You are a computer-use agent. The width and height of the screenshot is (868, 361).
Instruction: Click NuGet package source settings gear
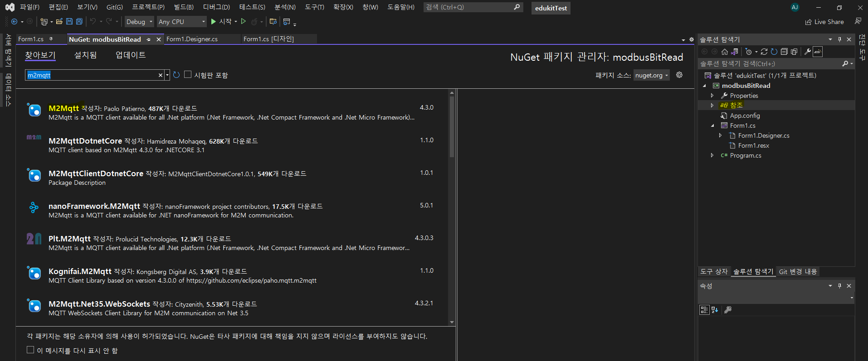679,75
